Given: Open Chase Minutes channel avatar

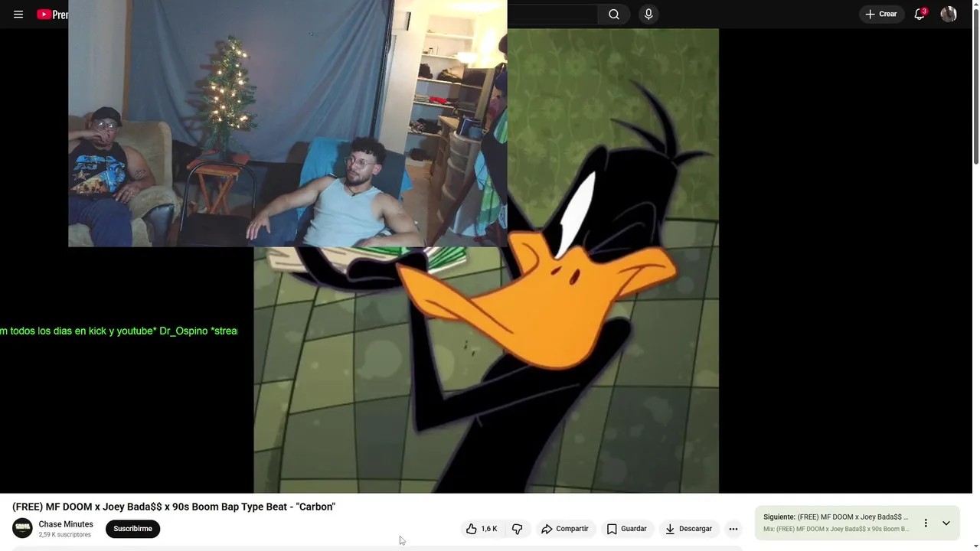Looking at the screenshot, I should pos(22,528).
